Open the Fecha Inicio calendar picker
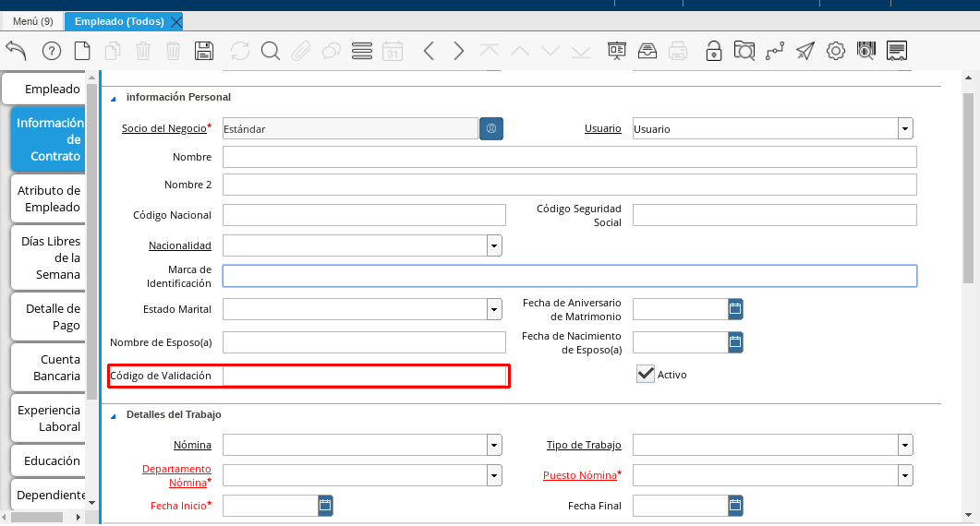The image size is (980, 526). coord(325,505)
